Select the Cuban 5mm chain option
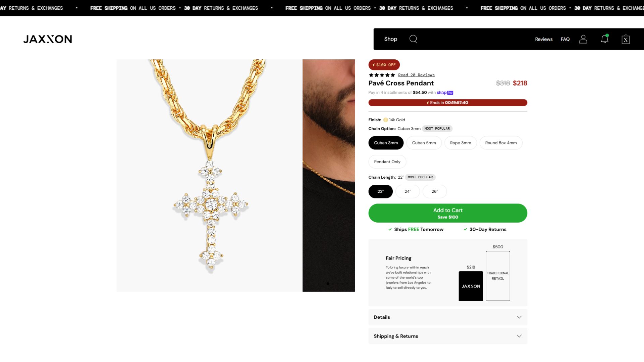The width and height of the screenshot is (644, 362). [424, 143]
